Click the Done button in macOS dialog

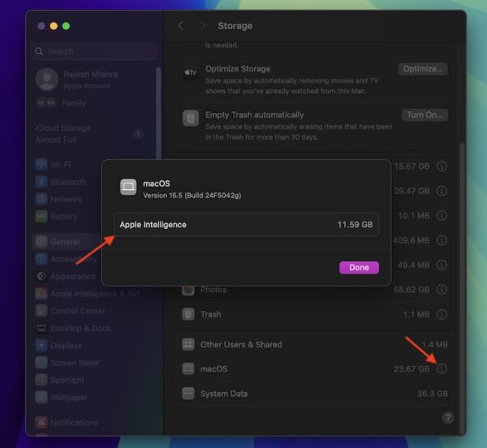coord(359,267)
